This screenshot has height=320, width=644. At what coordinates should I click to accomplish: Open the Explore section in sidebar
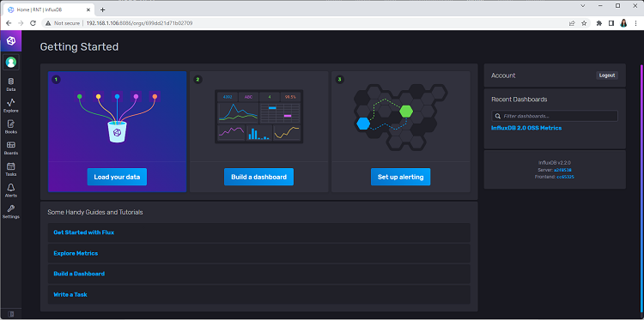[11, 106]
